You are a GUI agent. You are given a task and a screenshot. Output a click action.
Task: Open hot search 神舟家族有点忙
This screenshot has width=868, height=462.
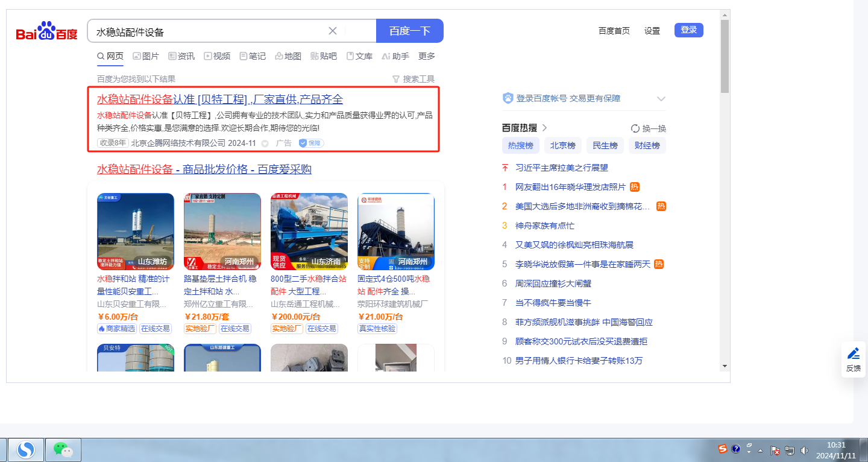pyautogui.click(x=545, y=226)
